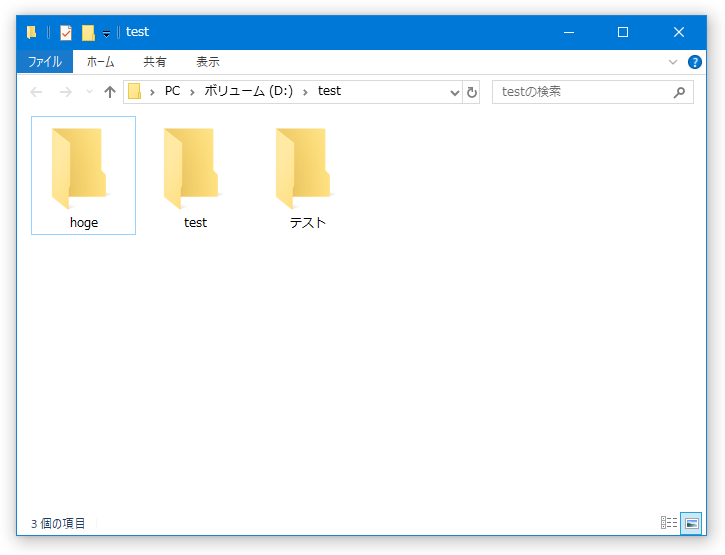The height and width of the screenshot is (555, 725).
Task: Click the testの検索 search box
Action: (x=592, y=92)
